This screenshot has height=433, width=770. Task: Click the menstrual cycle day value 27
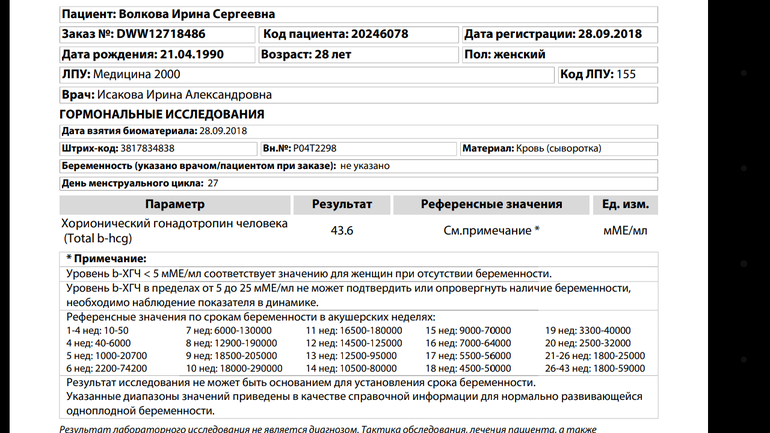212,183
